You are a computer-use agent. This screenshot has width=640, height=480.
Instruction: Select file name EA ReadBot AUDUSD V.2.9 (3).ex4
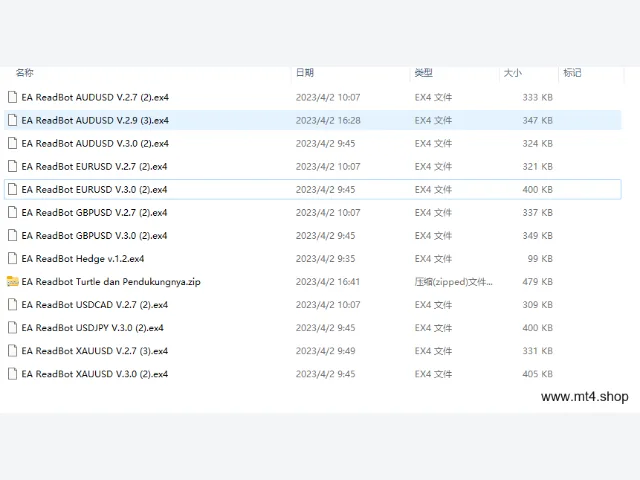tap(95, 120)
